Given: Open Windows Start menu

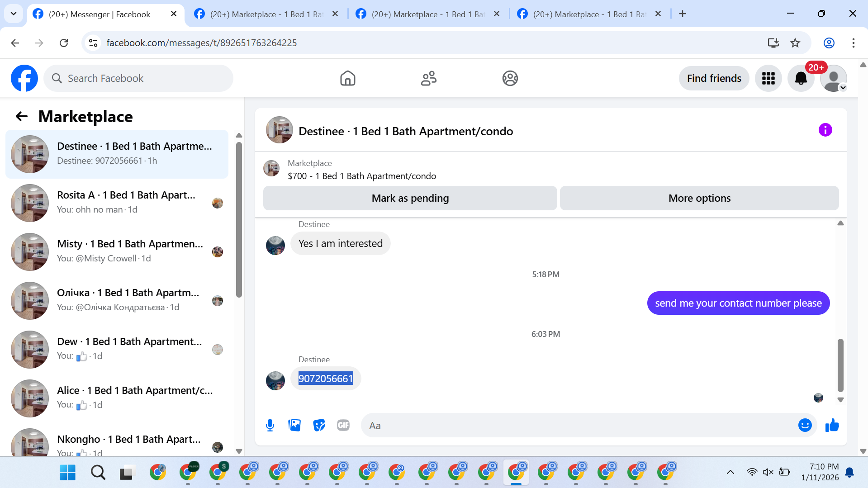Looking at the screenshot, I should point(68,473).
